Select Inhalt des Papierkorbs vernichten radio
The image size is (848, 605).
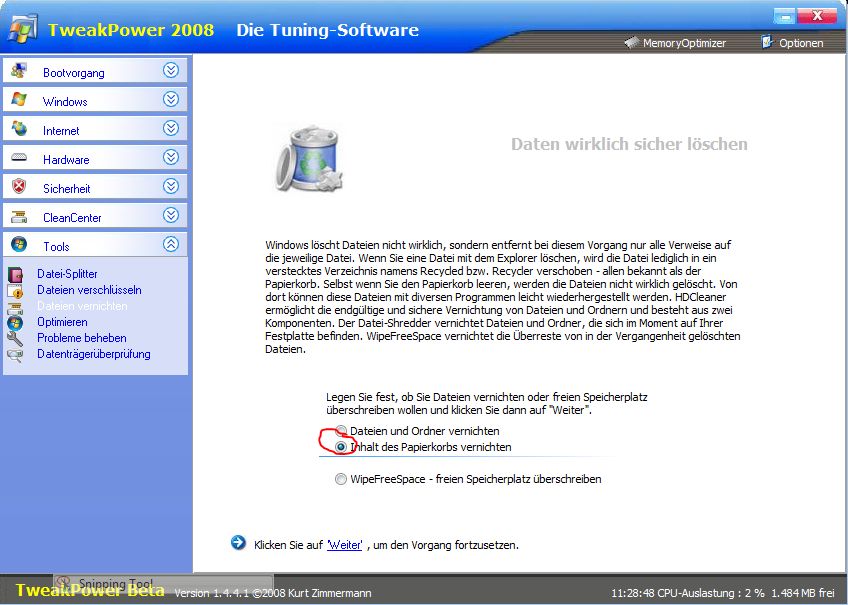[x=341, y=447]
